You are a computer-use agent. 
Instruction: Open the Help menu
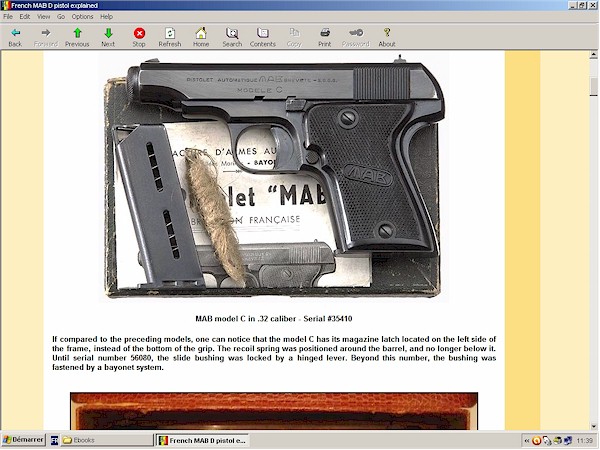(x=106, y=16)
